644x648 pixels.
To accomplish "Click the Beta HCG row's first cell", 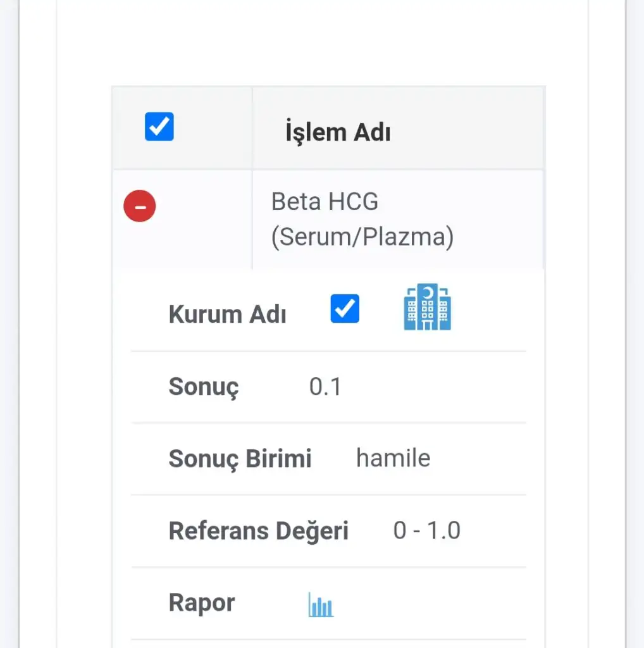I will 182,220.
